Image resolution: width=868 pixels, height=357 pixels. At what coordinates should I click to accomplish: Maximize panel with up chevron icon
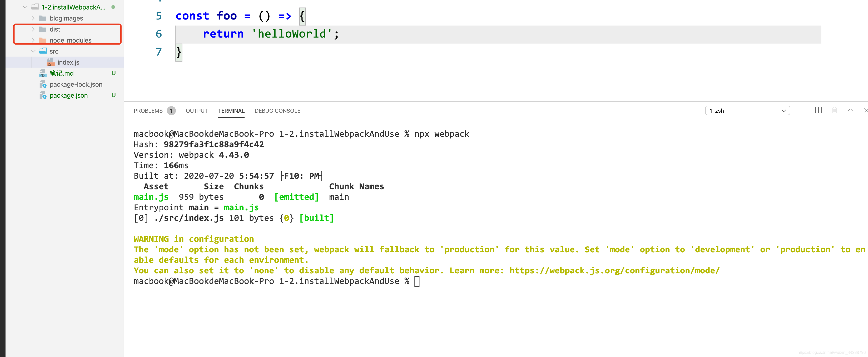pos(850,110)
